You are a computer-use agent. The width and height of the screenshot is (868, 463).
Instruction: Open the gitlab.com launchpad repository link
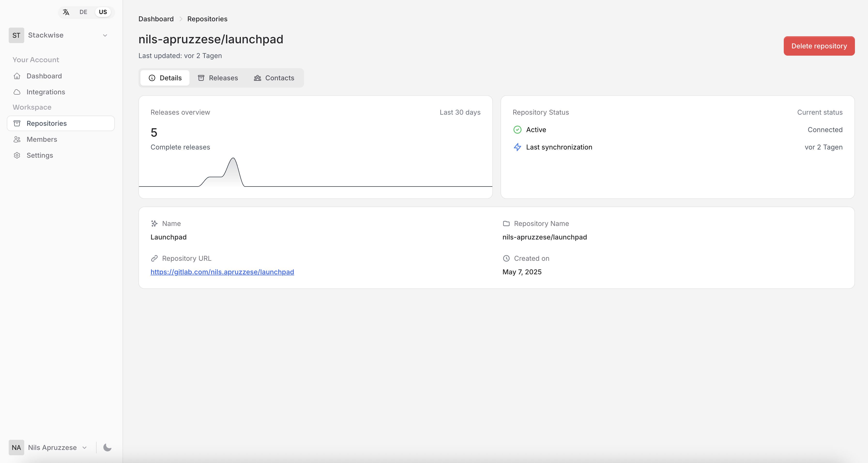[222, 272]
